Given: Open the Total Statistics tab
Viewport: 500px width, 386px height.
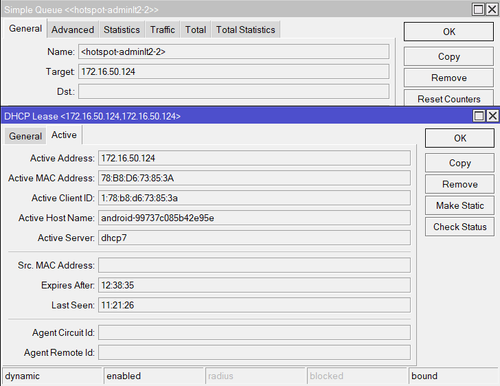Looking at the screenshot, I should coord(246,30).
